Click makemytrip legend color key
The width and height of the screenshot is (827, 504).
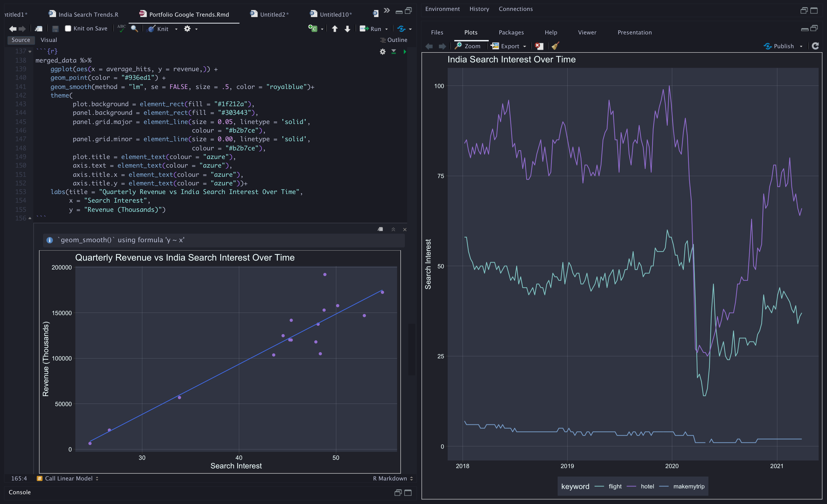[x=664, y=486]
